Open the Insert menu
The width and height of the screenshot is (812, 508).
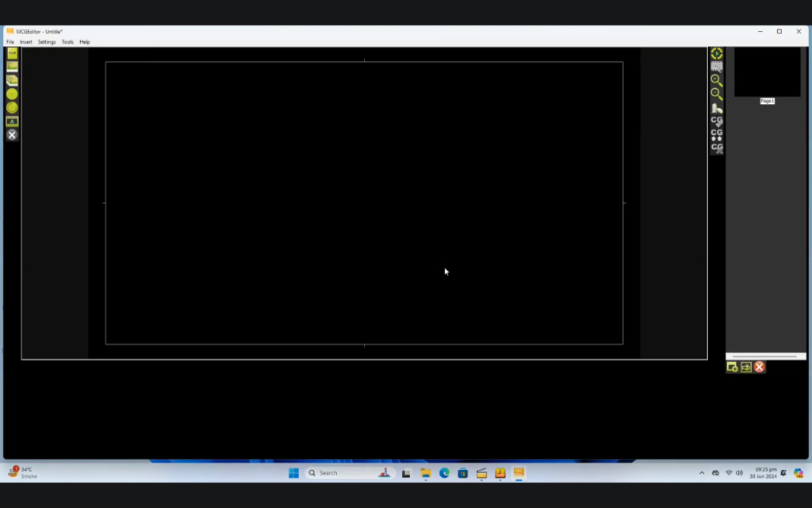point(26,42)
